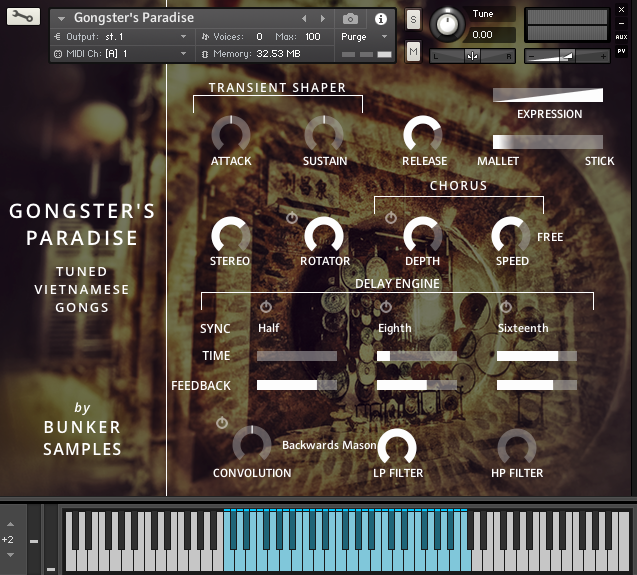Click the Gongster's Paradise instrument name
637x575 pixels.
pos(134,18)
